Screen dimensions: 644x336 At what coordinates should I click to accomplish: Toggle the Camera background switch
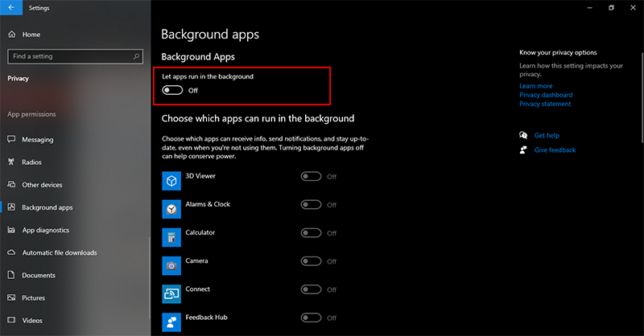[311, 261]
